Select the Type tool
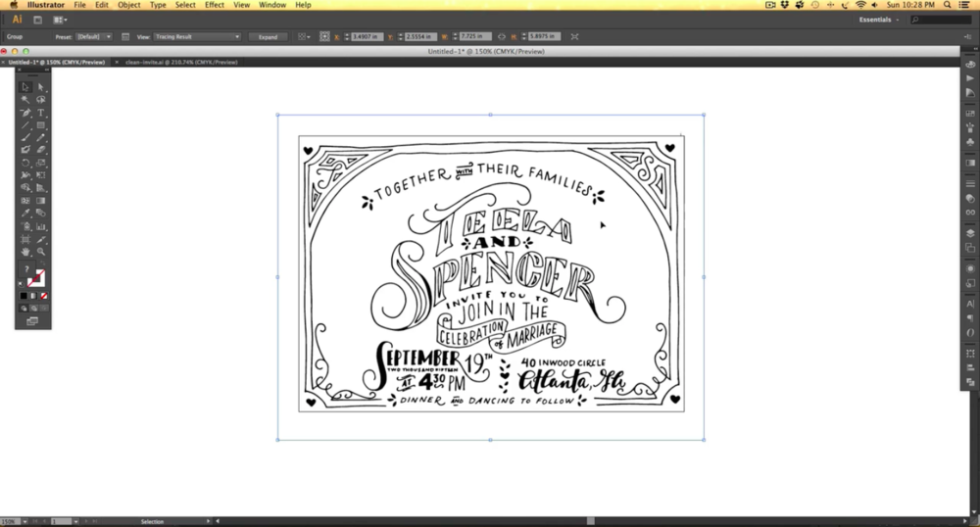Screen dimensions: 980x527 tap(40, 113)
